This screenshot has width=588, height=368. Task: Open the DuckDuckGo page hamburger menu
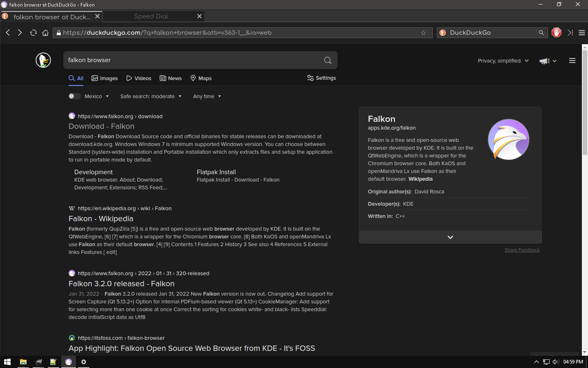572,61
